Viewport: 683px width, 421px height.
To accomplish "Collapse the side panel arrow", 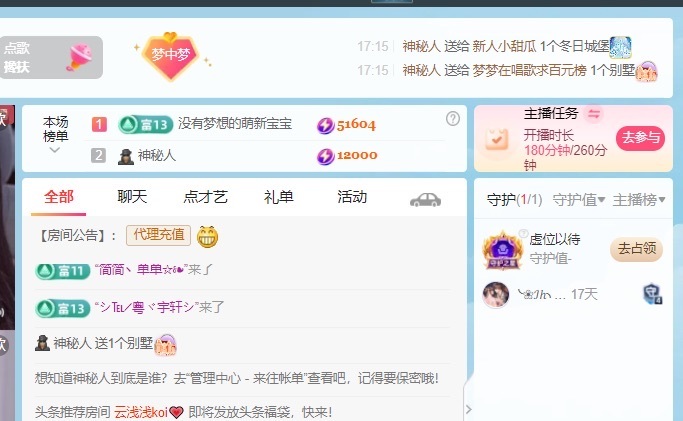I will (469, 409).
